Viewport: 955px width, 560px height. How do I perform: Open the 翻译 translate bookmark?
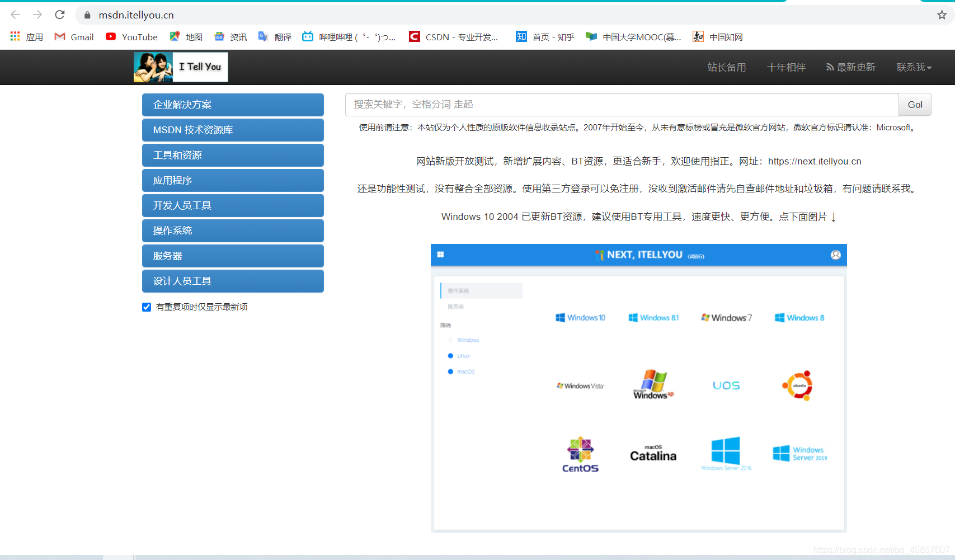click(275, 37)
